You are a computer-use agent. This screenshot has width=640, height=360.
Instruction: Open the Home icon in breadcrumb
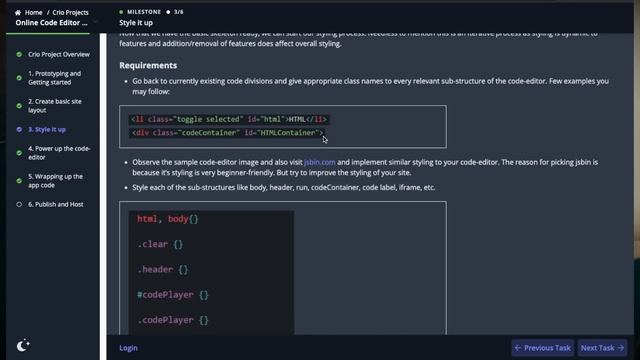coord(18,12)
